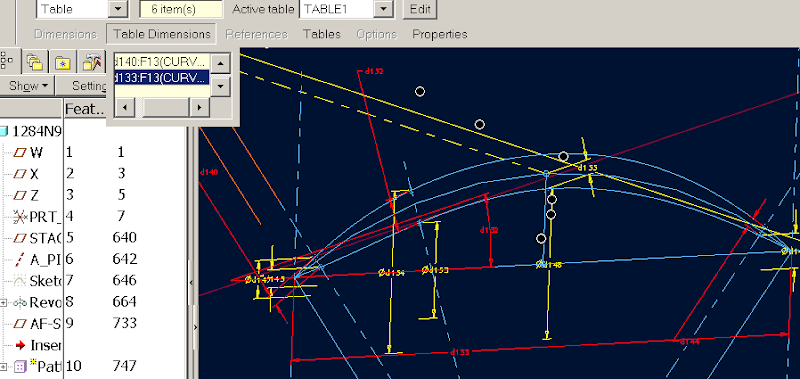Expand the Revolve tree node
Viewport: 800px width, 379px height.
point(4,302)
